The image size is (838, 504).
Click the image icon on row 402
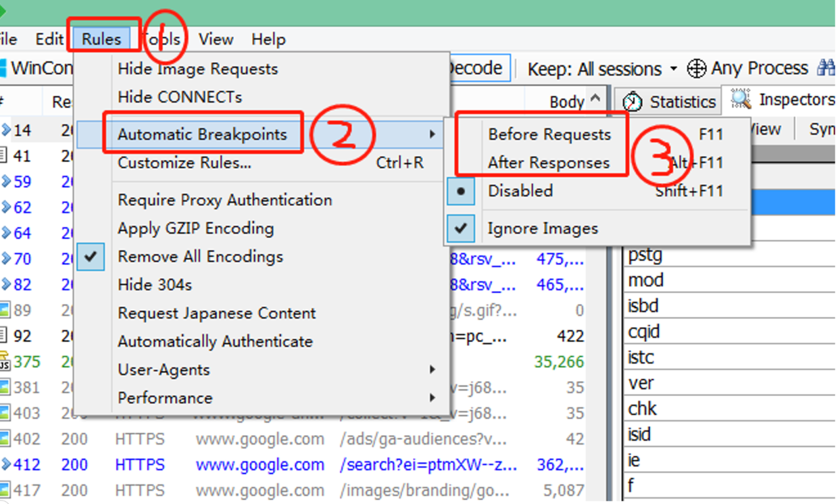[4, 439]
